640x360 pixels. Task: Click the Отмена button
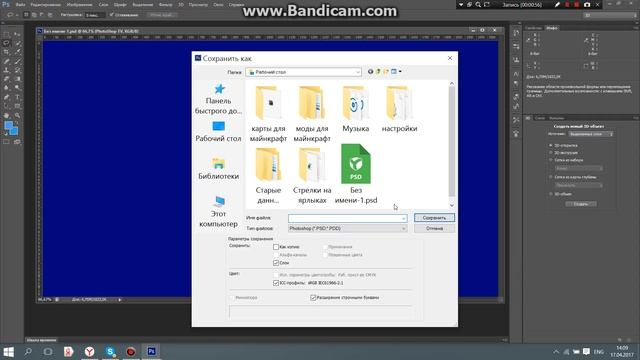(x=434, y=229)
